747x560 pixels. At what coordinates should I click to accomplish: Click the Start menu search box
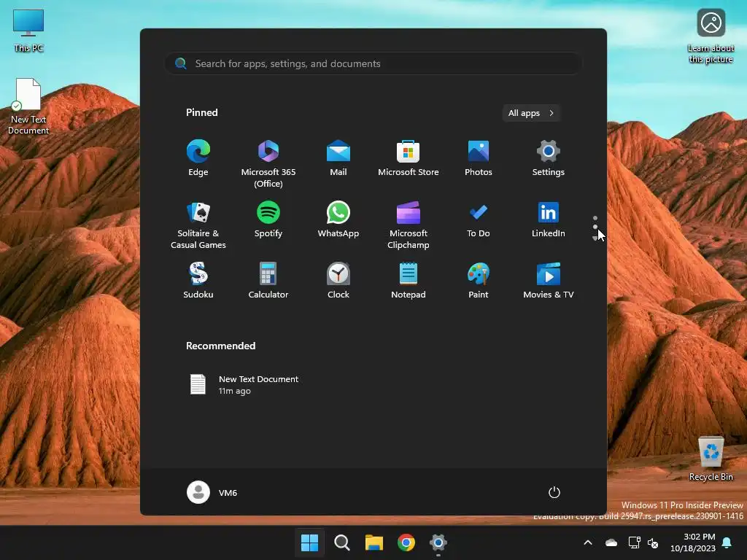point(373,64)
